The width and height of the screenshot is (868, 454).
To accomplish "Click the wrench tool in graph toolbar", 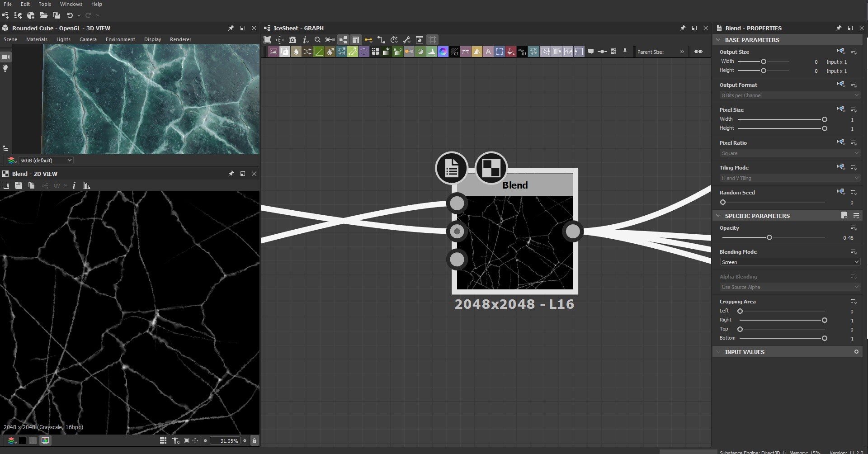I will click(x=406, y=40).
